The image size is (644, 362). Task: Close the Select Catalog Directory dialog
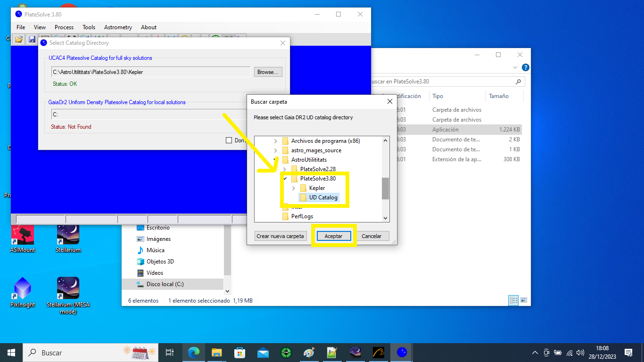[283, 43]
